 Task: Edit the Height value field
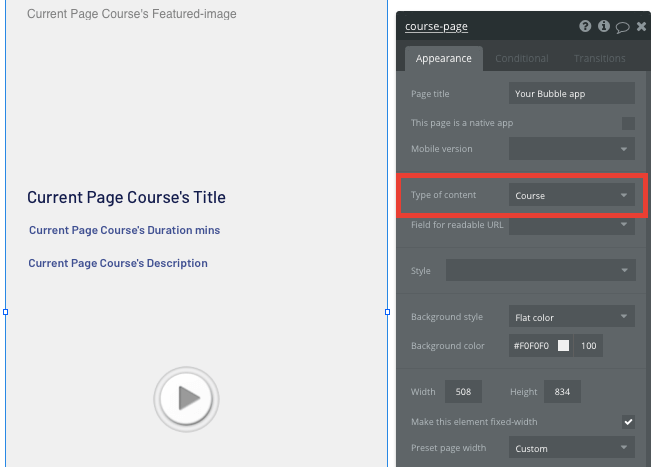click(x=562, y=391)
